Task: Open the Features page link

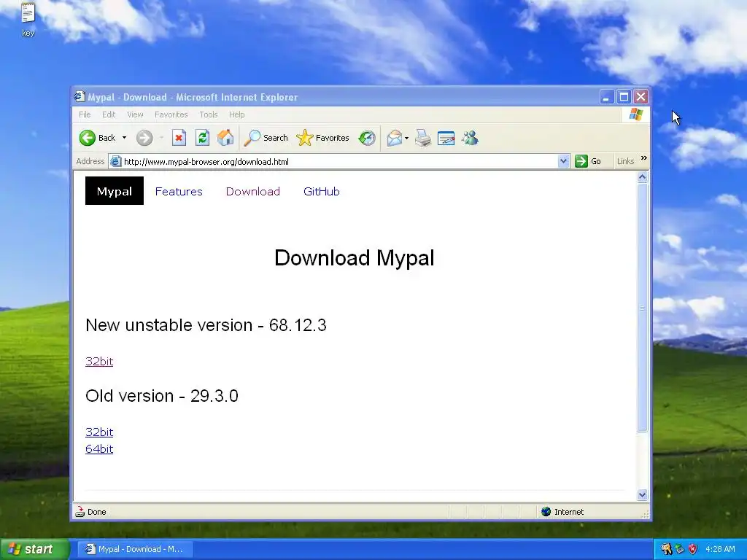Action: [179, 192]
